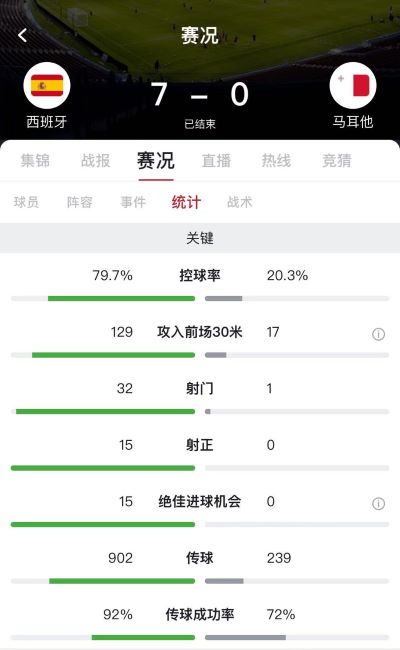This screenshot has width=400, height=650.
Task: Open the 直播 tab
Action: point(216,160)
